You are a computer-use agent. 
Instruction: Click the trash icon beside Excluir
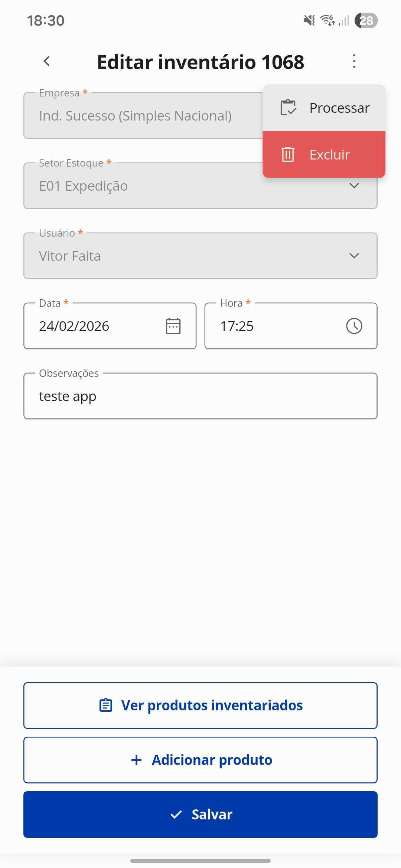point(288,154)
